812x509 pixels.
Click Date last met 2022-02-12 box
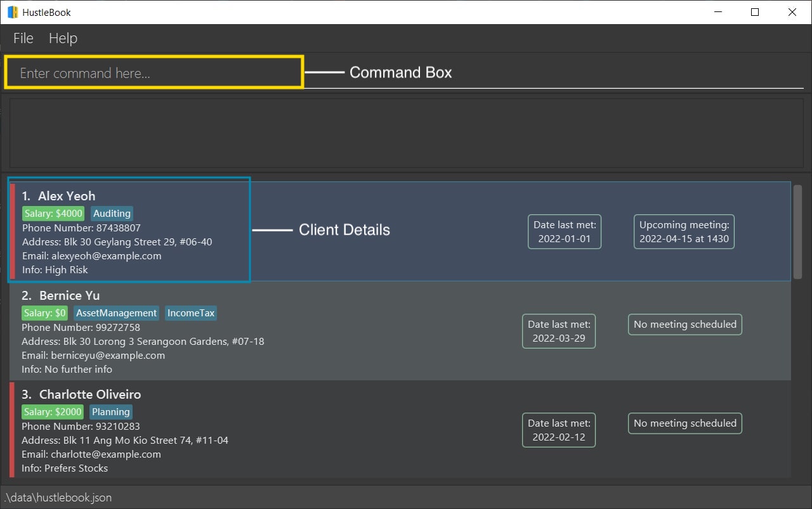pos(559,430)
